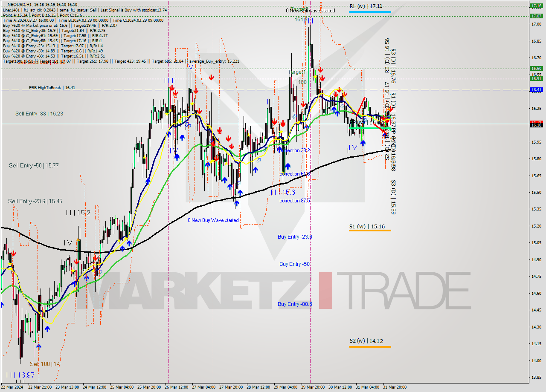Select the 'Sell Entry -50 | 15.77' label
Viewport: 546px width, 392px height.
coord(34,165)
